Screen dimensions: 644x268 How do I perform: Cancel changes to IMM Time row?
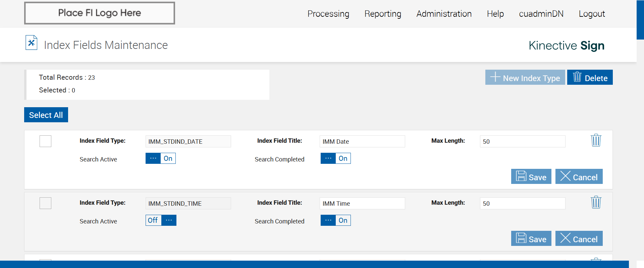(x=579, y=239)
